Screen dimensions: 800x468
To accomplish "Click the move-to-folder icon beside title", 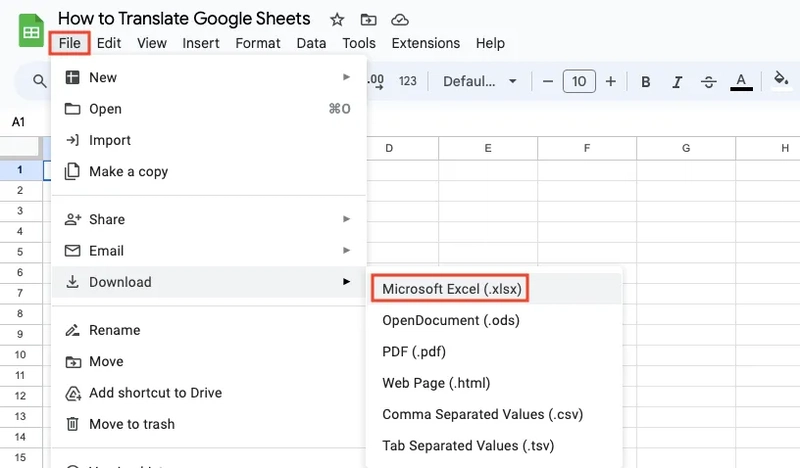I will point(368,20).
